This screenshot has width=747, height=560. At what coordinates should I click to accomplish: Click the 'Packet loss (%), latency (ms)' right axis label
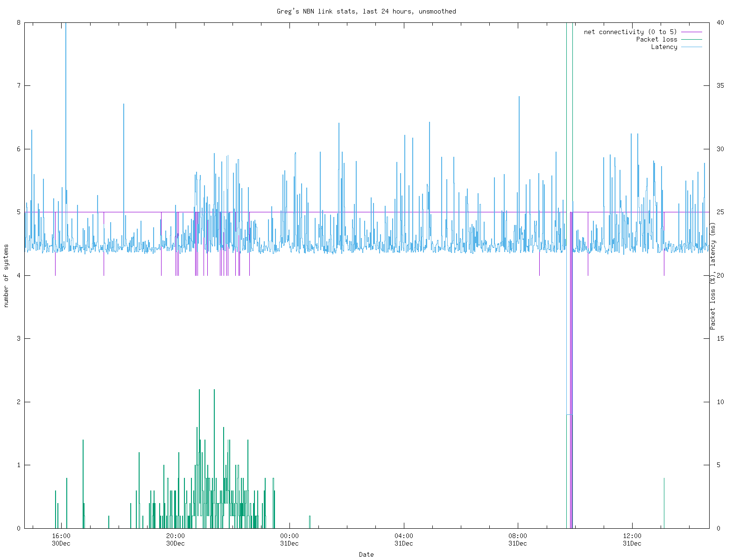712,276
